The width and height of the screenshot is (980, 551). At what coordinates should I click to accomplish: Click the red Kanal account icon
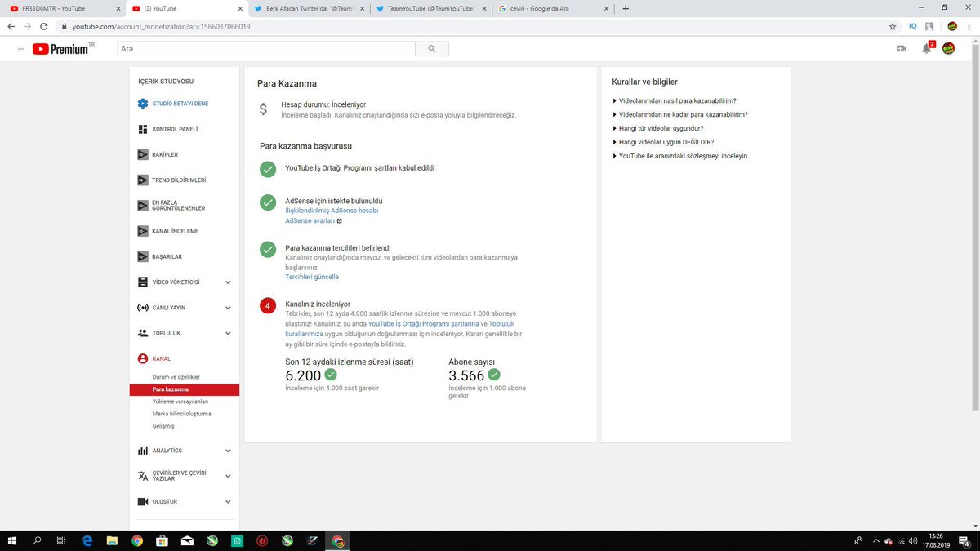(x=143, y=358)
